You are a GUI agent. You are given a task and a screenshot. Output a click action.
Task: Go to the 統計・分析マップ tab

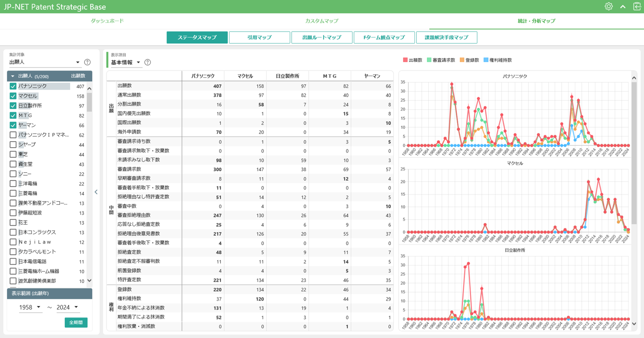(x=536, y=21)
